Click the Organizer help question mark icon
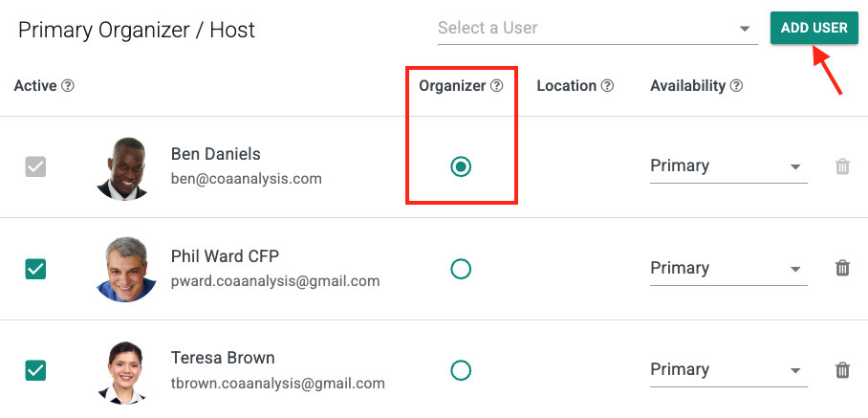Viewport: 868px width, 418px height. tap(497, 86)
